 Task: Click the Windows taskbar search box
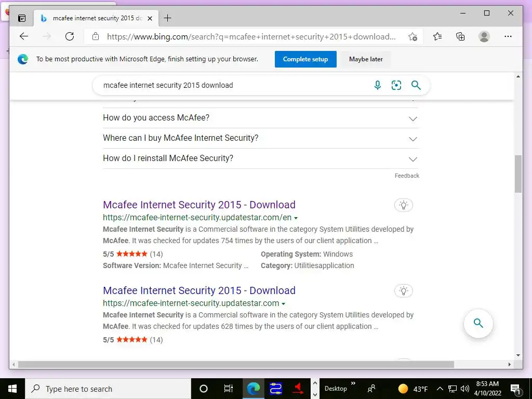(x=108, y=389)
